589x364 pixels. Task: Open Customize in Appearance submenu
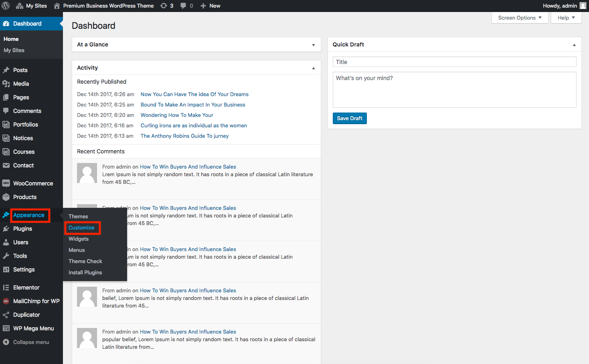pyautogui.click(x=81, y=227)
